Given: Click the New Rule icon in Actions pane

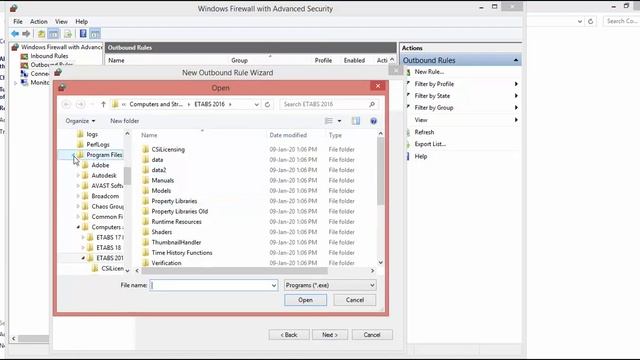Looking at the screenshot, I should click(x=408, y=72).
